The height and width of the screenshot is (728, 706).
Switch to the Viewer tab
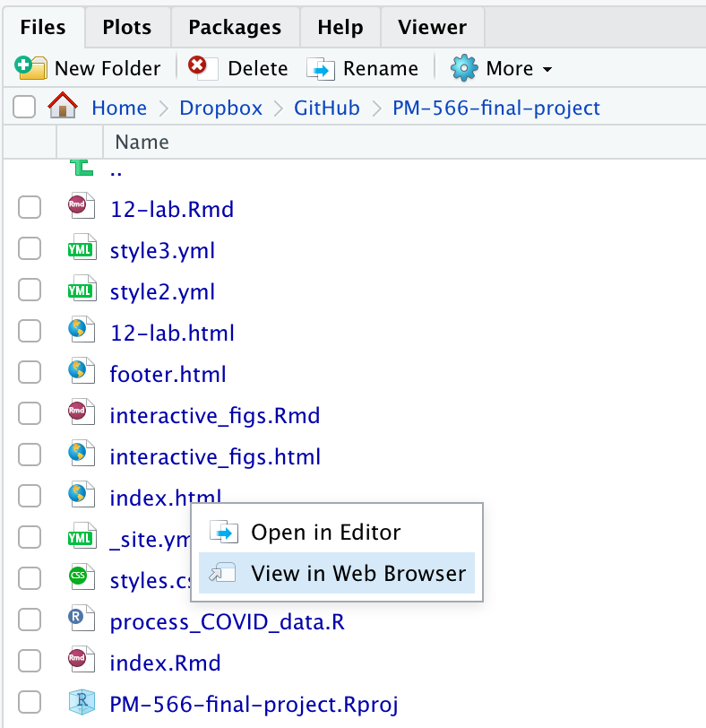pyautogui.click(x=433, y=27)
